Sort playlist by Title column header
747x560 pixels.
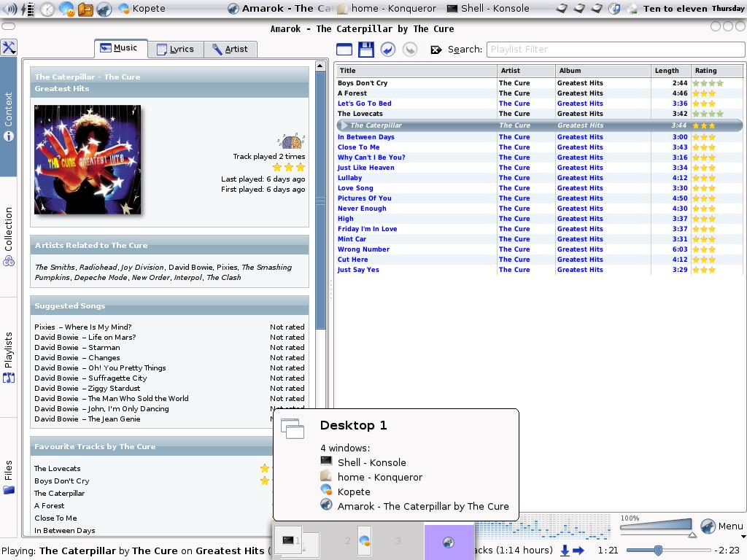coord(416,71)
